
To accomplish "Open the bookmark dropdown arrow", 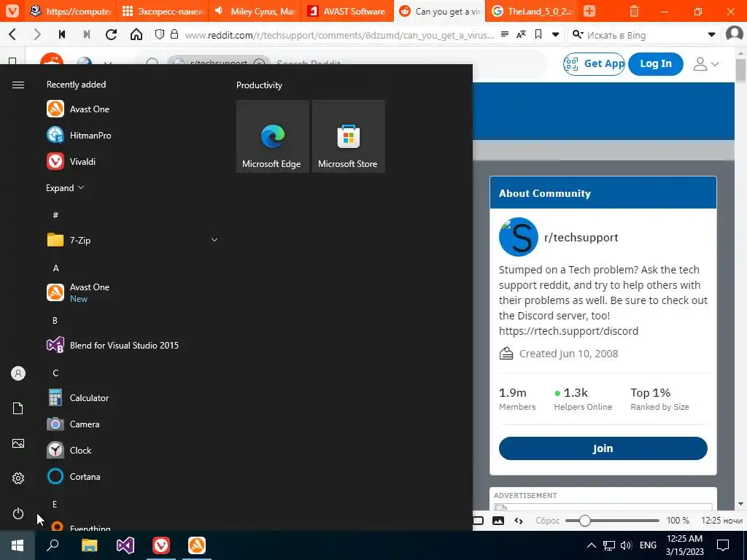I will point(555,34).
